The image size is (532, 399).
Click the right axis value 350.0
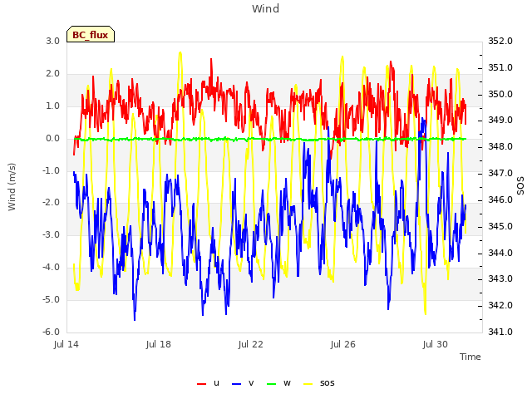(500, 94)
